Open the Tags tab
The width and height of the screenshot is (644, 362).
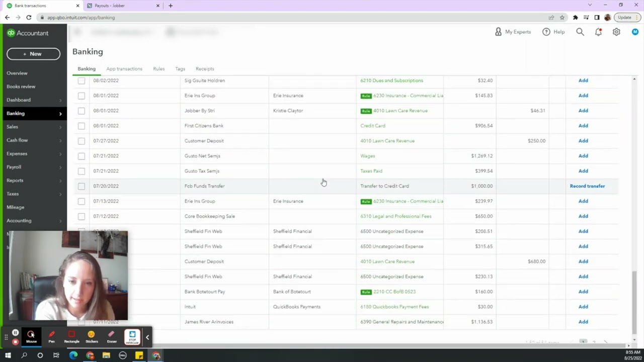tap(180, 69)
